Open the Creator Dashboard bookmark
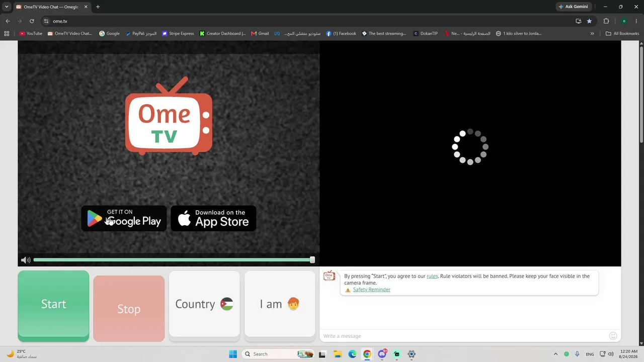This screenshot has width=644, height=362. point(222,34)
